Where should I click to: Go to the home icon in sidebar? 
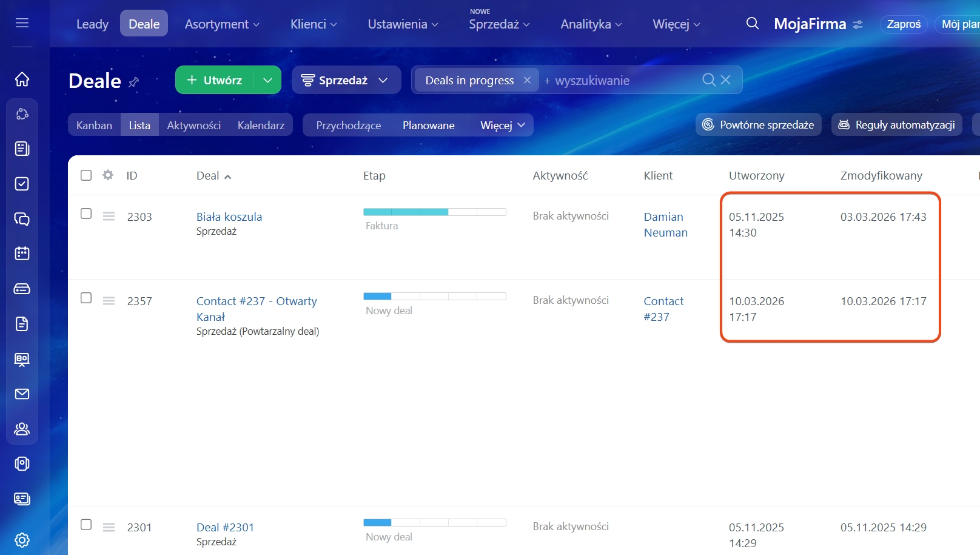[22, 79]
